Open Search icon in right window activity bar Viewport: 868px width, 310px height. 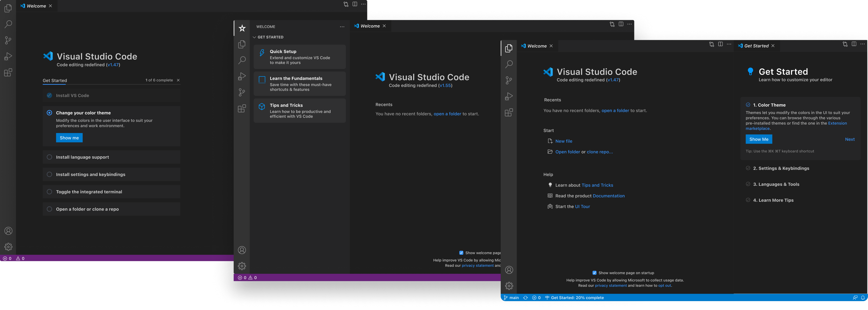[509, 64]
